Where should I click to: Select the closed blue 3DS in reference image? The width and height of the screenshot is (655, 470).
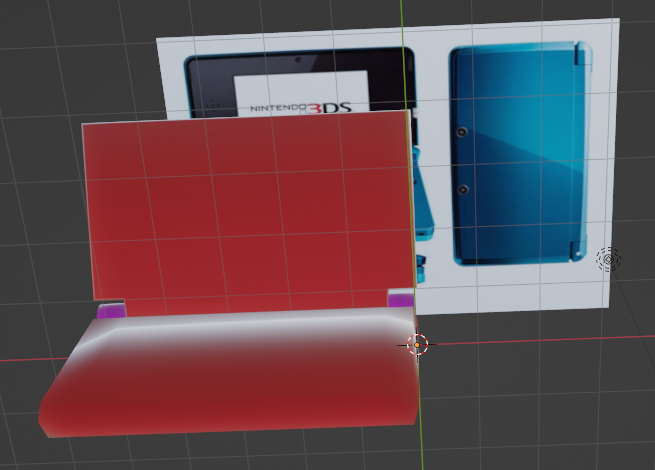(x=521, y=153)
